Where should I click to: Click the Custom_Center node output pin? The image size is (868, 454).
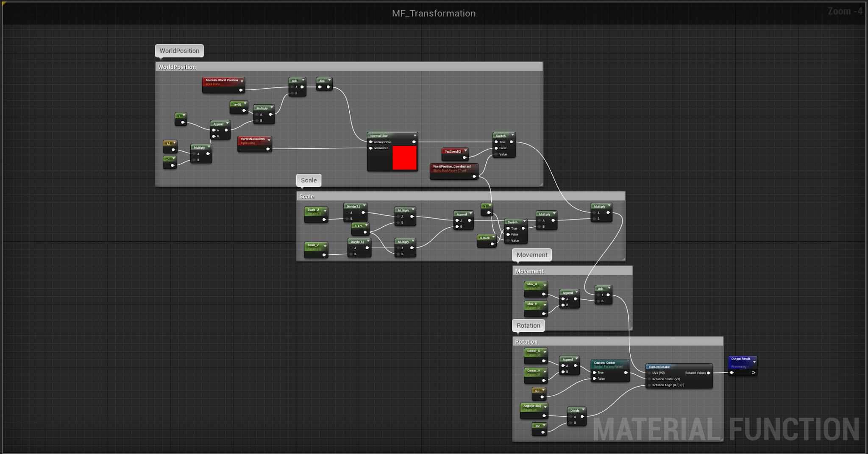point(626,373)
